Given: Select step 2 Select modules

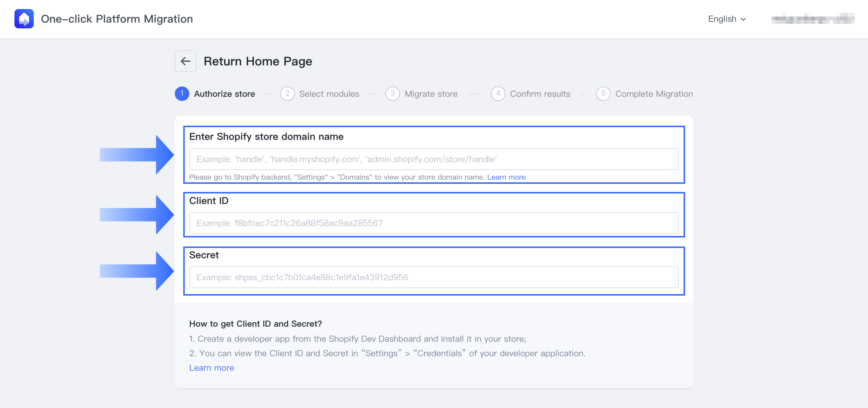Looking at the screenshot, I should click(320, 94).
